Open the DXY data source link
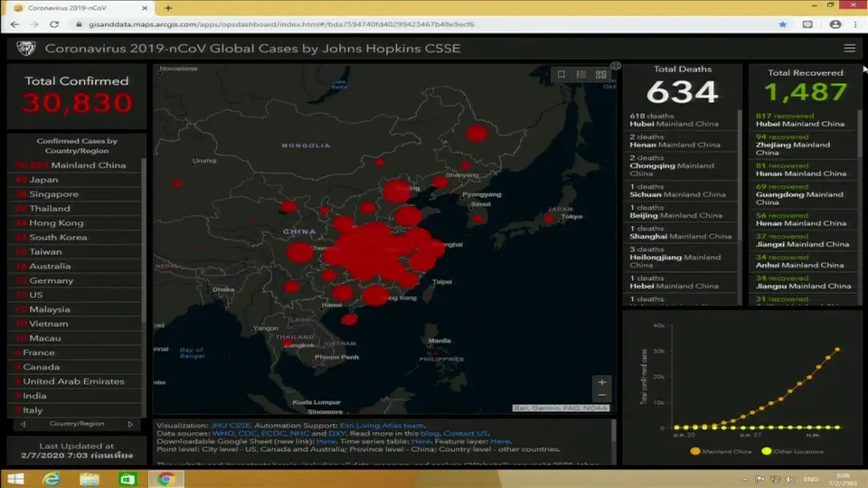Image resolution: width=868 pixels, height=488 pixels. tap(336, 433)
